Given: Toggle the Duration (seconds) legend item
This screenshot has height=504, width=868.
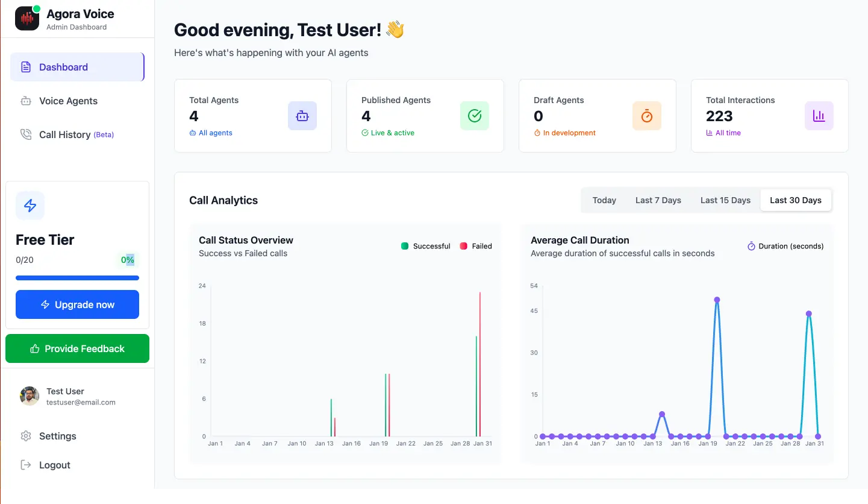Looking at the screenshot, I should pyautogui.click(x=785, y=246).
